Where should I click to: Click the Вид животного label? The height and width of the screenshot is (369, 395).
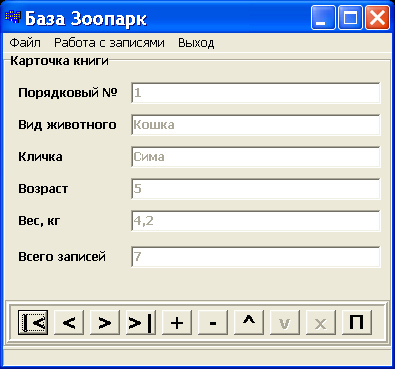[67, 125]
